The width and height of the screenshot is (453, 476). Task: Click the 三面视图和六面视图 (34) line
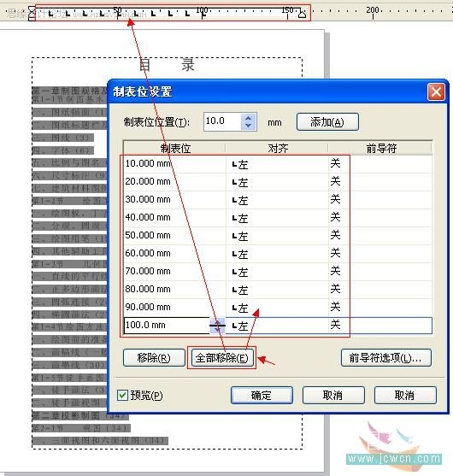[100, 440]
